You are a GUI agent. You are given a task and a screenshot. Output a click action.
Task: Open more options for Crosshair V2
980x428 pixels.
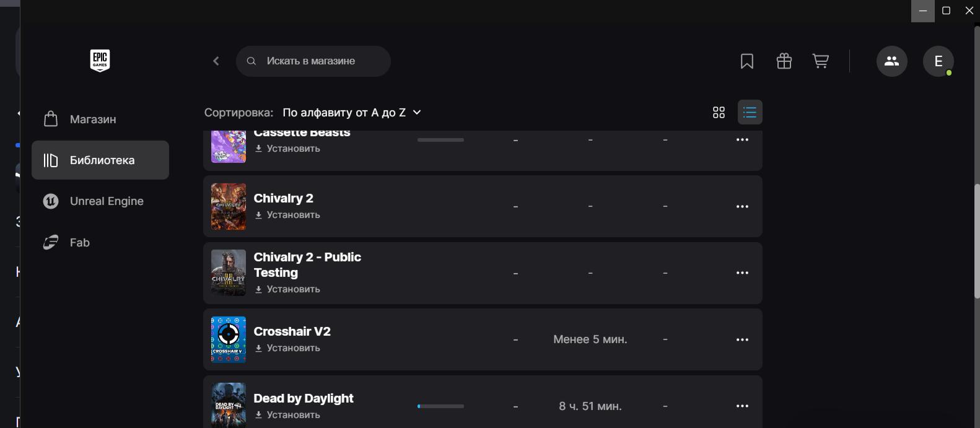pyautogui.click(x=742, y=339)
